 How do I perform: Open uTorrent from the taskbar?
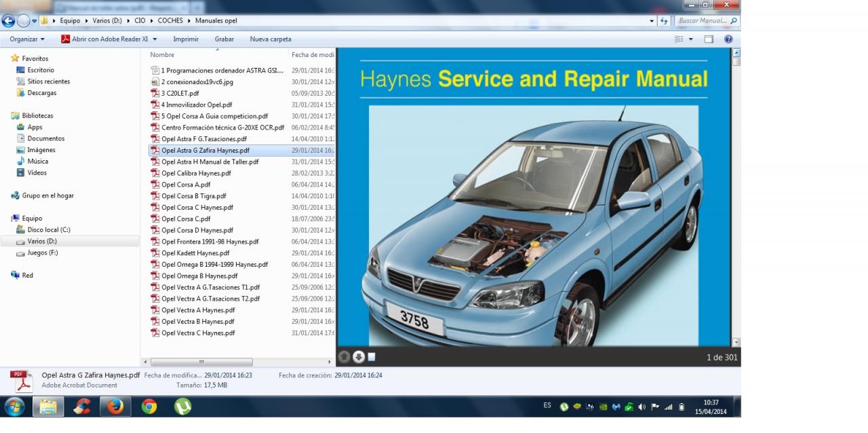click(x=182, y=407)
